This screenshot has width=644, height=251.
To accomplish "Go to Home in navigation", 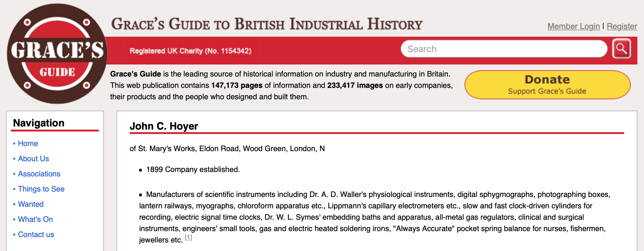I will point(28,144).
